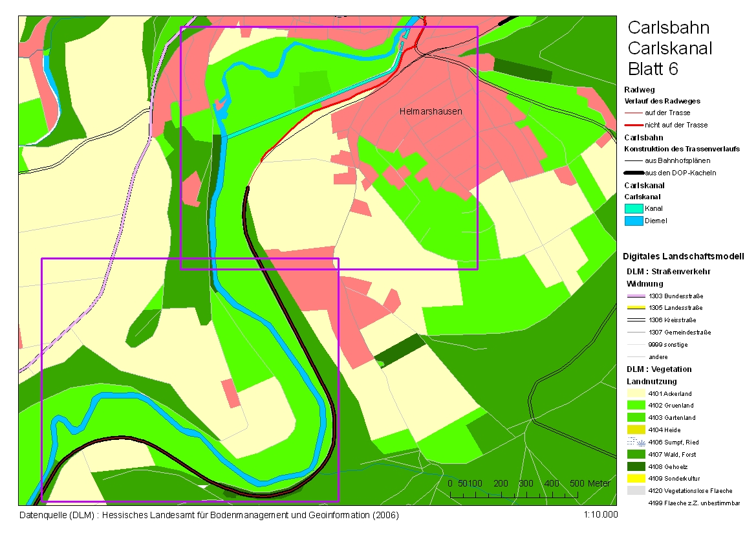The image size is (756, 535).
Task: Click the 4106 Sumpf, Ried symbol
Action: tap(637, 442)
